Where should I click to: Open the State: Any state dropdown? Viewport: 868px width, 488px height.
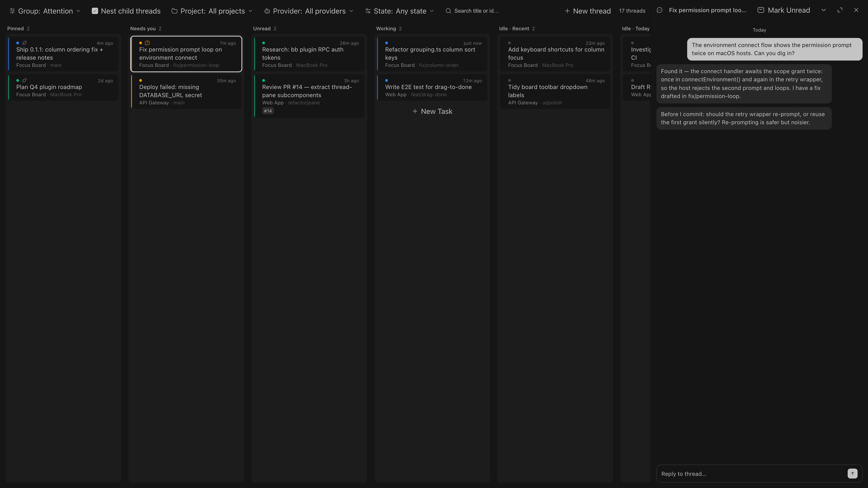click(x=399, y=11)
